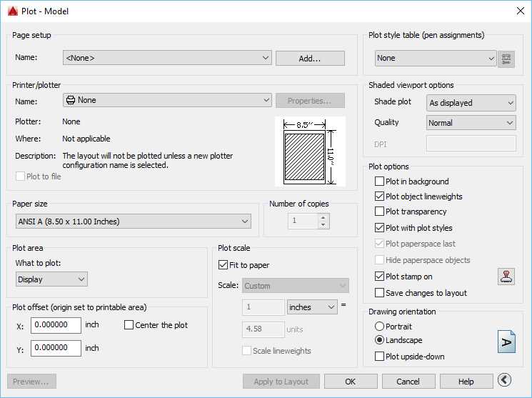Check Center the plot
Screen dimensions: 532x398
(129, 325)
